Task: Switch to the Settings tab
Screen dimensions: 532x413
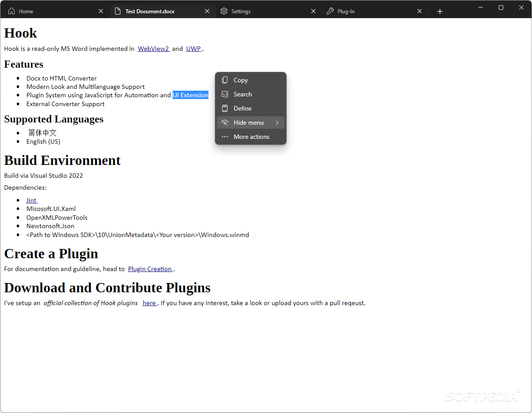Action: (x=269, y=11)
